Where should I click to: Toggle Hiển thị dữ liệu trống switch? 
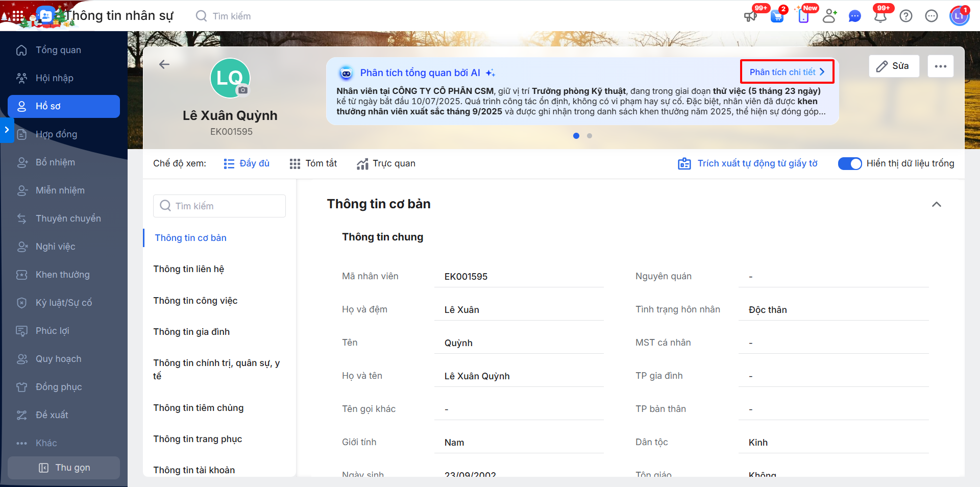850,163
